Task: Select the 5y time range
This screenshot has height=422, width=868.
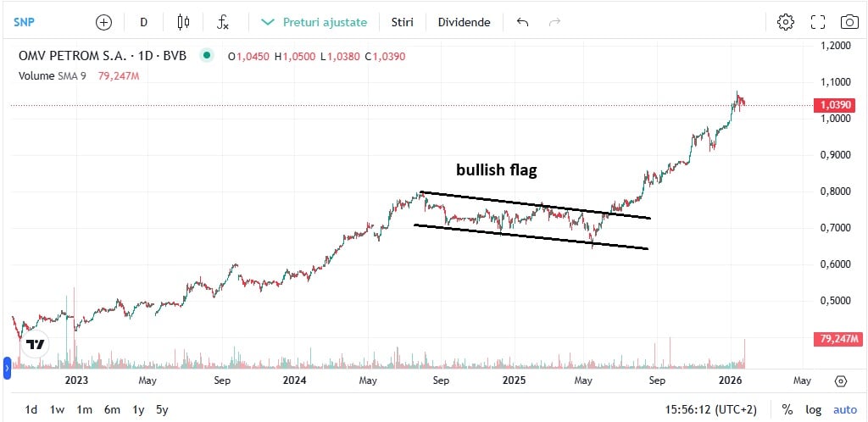Action: pos(162,410)
